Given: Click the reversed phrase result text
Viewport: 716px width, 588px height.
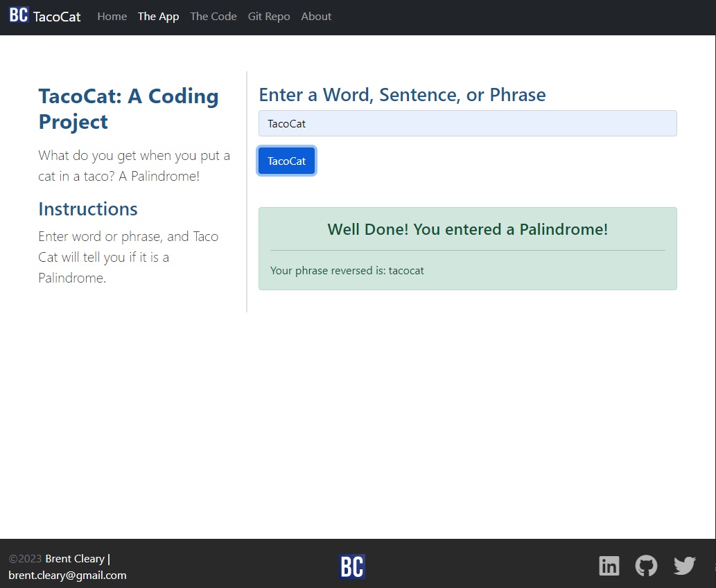Looking at the screenshot, I should pyautogui.click(x=347, y=271).
